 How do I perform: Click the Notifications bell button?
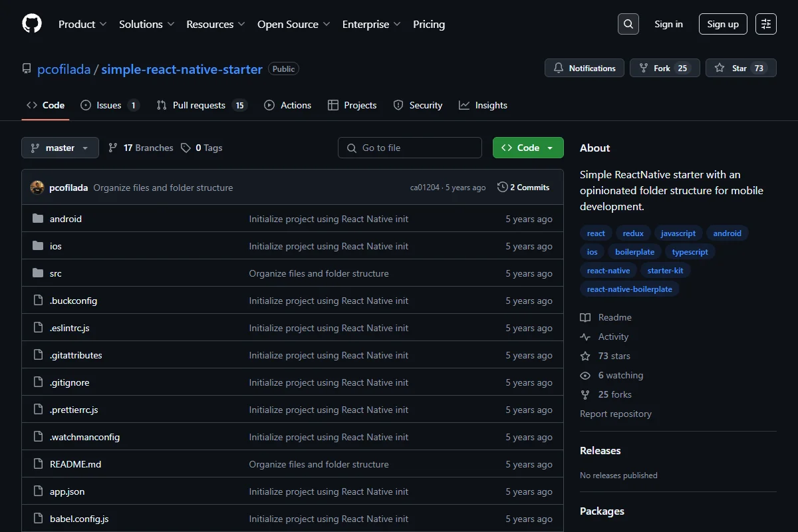[585, 68]
